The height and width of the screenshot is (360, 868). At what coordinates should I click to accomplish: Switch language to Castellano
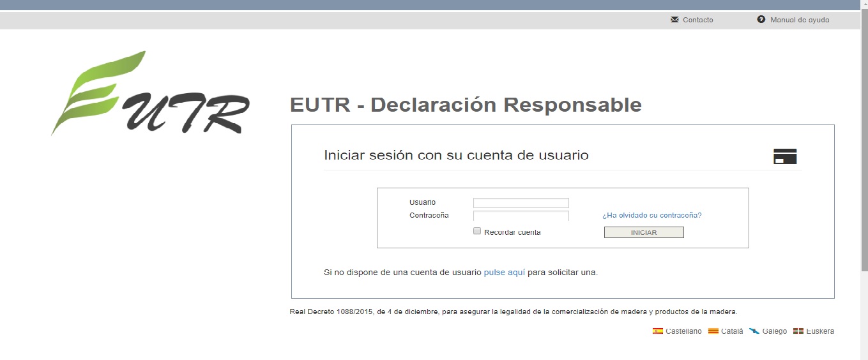click(683, 331)
